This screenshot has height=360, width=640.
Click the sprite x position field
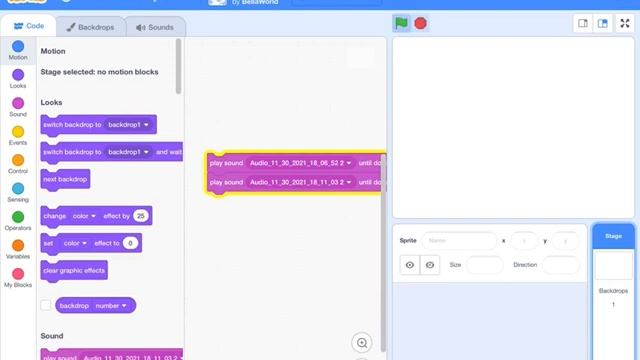point(524,240)
